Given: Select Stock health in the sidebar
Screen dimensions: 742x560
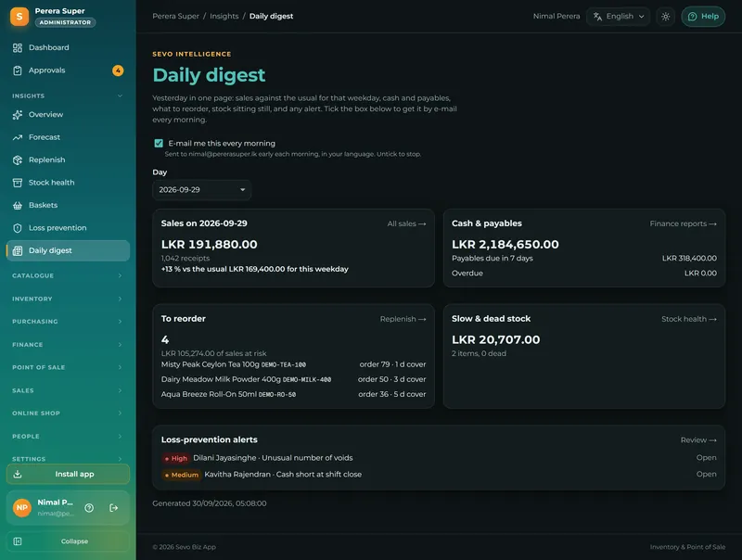Looking at the screenshot, I should 68,183.
